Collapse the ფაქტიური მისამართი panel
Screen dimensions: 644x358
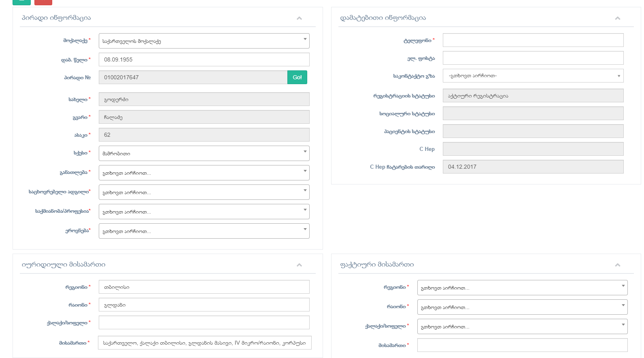coord(617,265)
